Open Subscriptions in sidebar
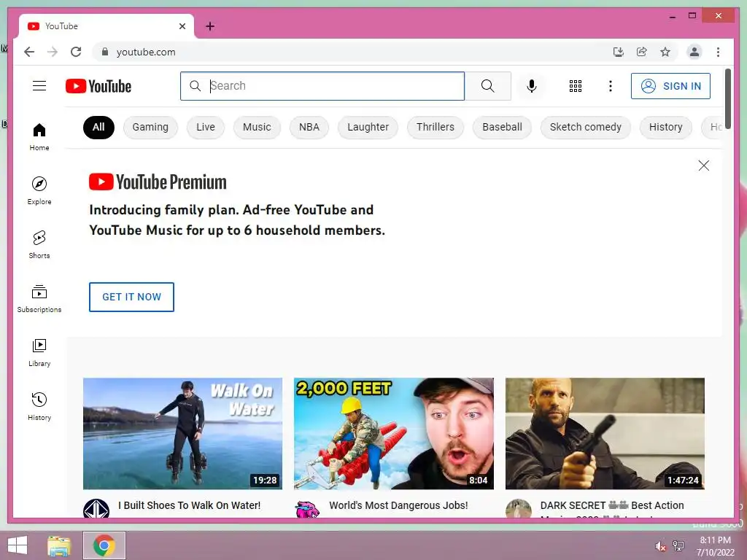747x560 pixels. tap(39, 298)
